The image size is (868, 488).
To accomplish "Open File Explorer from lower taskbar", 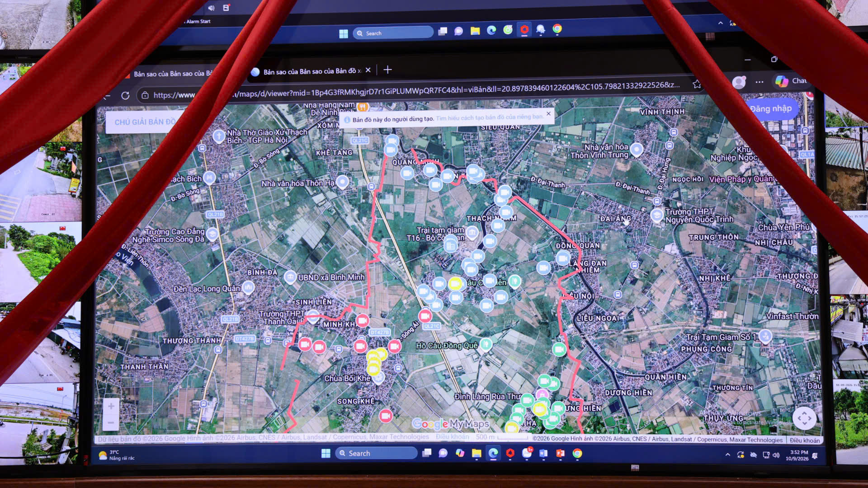I will point(476,453).
